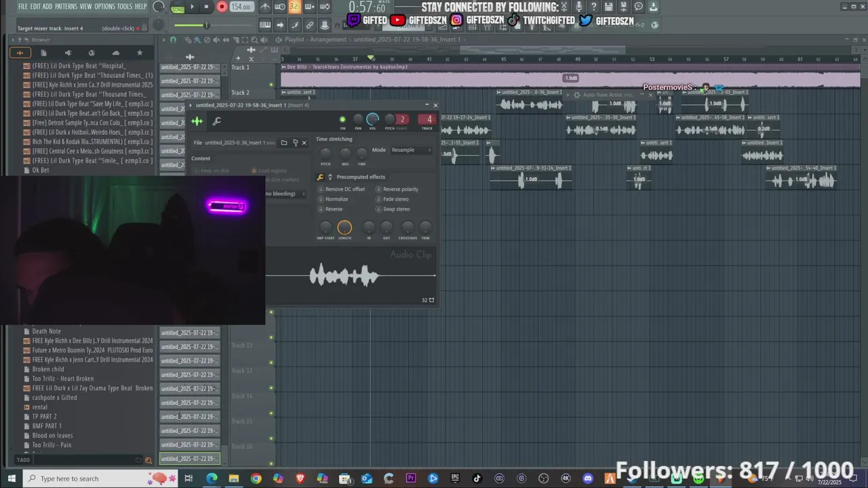868x488 pixels.
Task: Select 'Broken child' in browser
Action: 48,369
